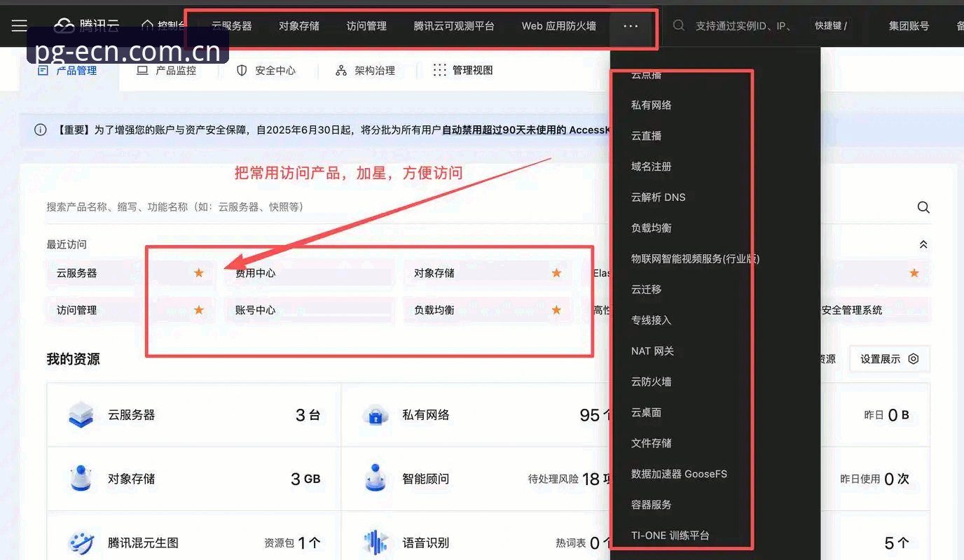Click the 对象存储 resource card icon
The height and width of the screenshot is (560, 964).
pos(81,479)
